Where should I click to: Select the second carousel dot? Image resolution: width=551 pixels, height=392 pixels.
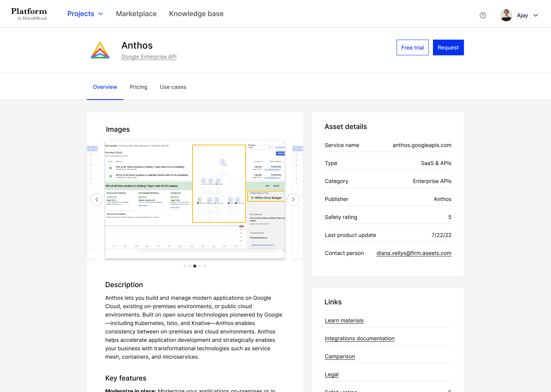pos(190,266)
